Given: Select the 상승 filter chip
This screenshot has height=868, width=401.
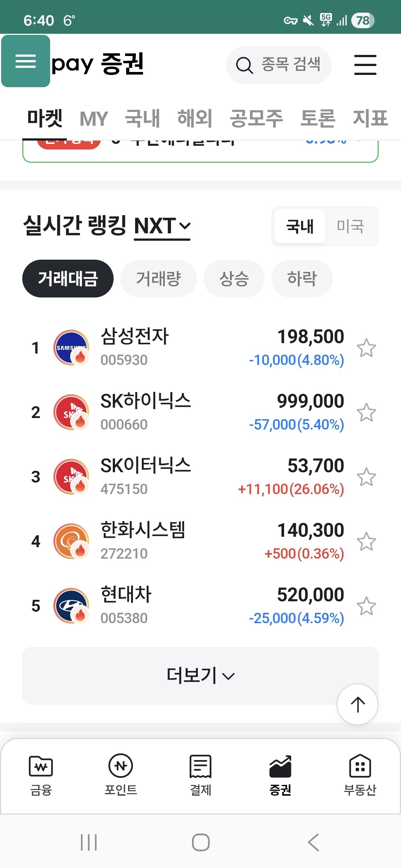Looking at the screenshot, I should pyautogui.click(x=234, y=279).
